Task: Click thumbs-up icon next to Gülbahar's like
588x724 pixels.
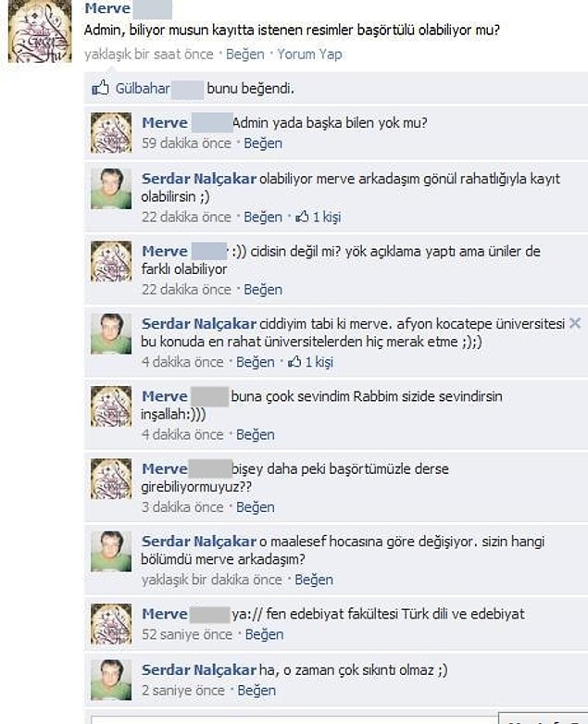Action: click(x=100, y=88)
